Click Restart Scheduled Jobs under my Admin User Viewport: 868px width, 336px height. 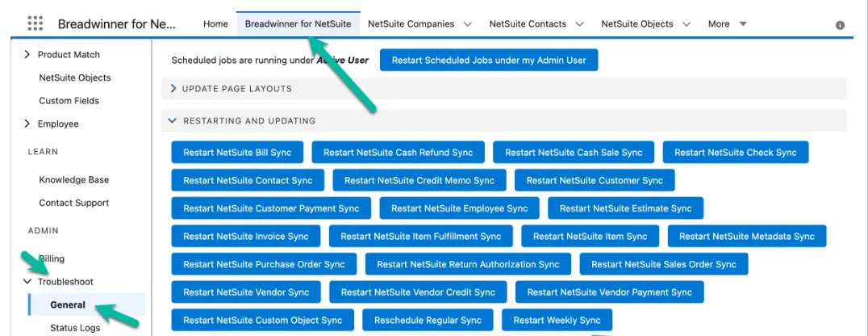(489, 60)
